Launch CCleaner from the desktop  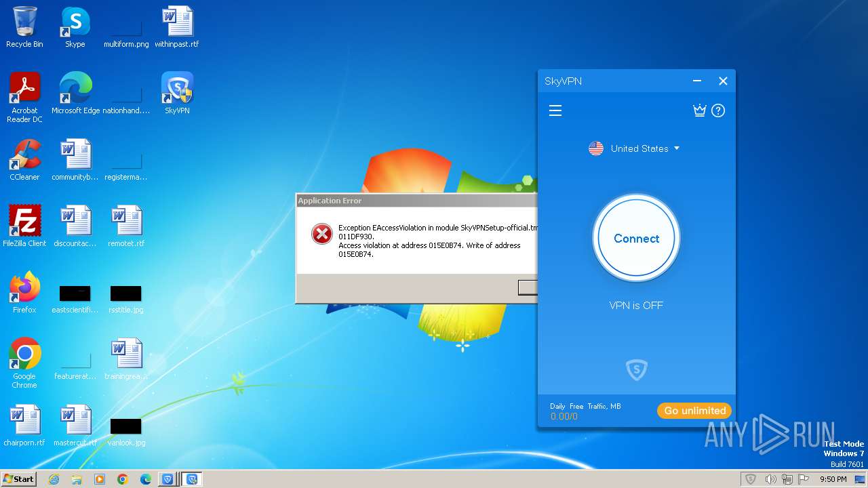[24, 160]
